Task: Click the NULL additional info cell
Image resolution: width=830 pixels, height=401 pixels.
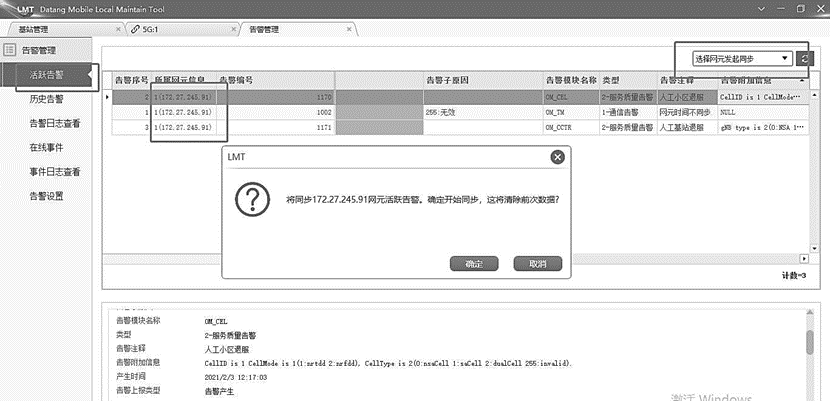Action: pos(763,113)
